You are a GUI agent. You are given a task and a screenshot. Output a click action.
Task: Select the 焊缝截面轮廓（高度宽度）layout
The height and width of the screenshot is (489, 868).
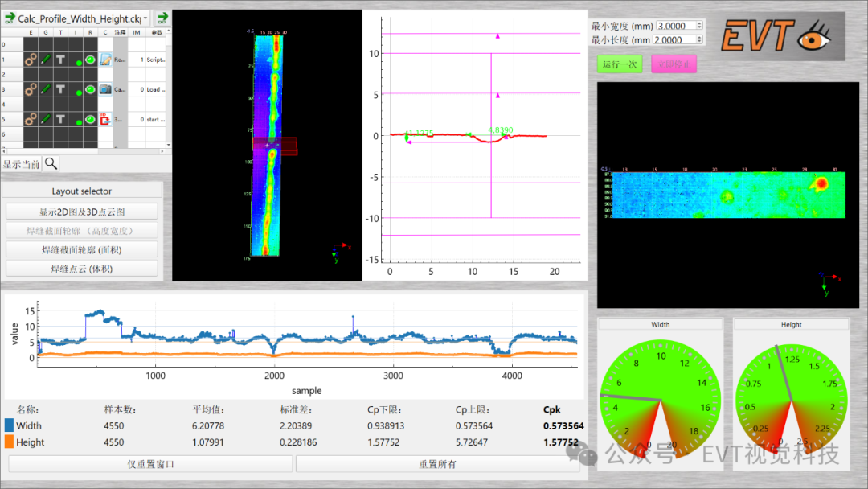coord(82,230)
